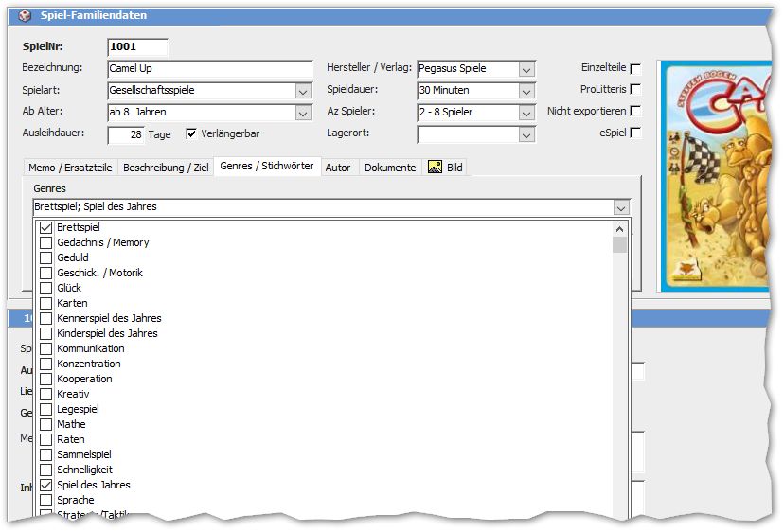The image size is (784, 532).
Task: Tick the ProLitteris checkbox
Action: [x=635, y=89]
